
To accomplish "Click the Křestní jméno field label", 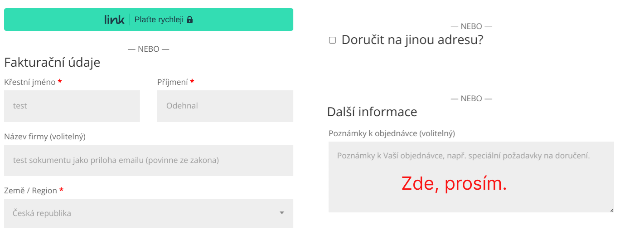I will [30, 82].
